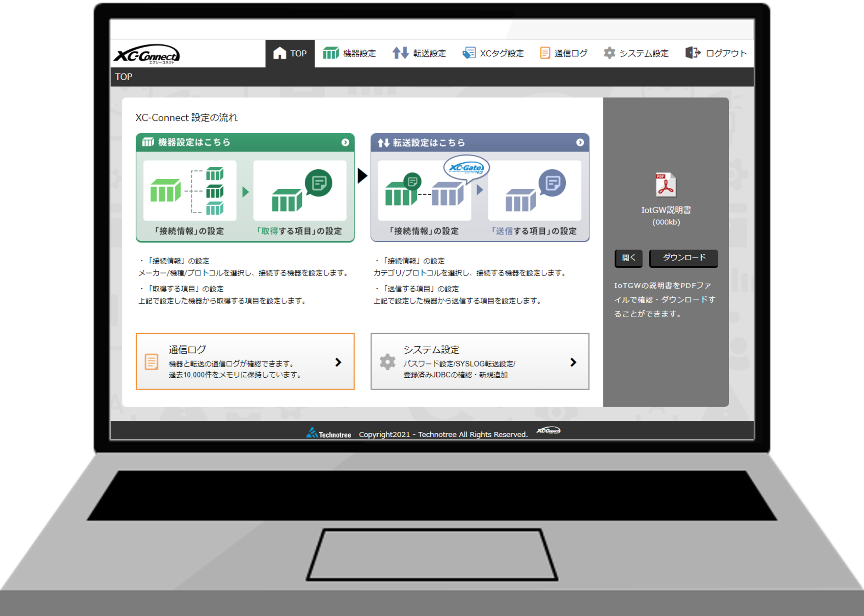Click the 通信ログ document icon in navbar
Screen dimensions: 864x616
pos(545,53)
